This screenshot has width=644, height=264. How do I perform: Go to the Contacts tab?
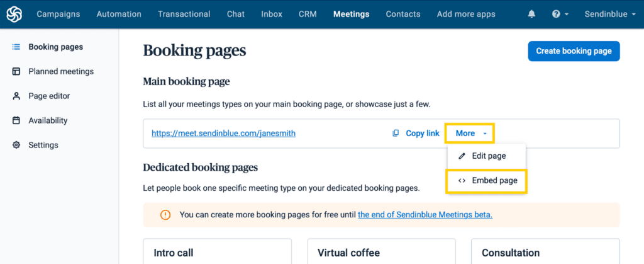(x=403, y=14)
